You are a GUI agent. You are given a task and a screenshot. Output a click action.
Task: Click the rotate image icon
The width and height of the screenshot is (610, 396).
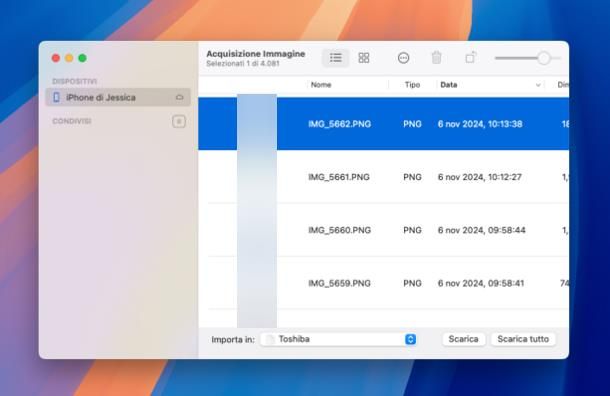click(x=470, y=58)
